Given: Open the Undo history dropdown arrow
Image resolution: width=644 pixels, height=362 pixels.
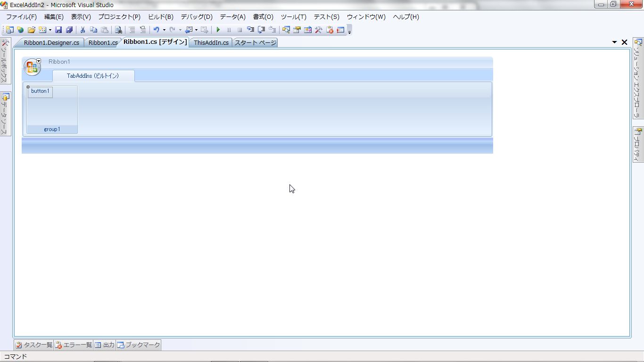Looking at the screenshot, I should point(164,30).
